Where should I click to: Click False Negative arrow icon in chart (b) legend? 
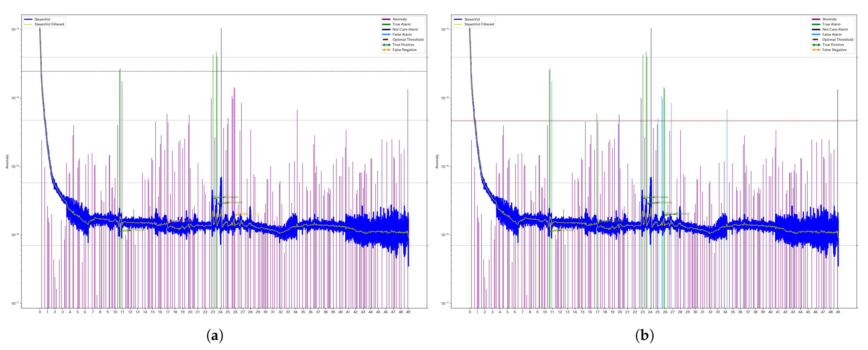pos(816,50)
